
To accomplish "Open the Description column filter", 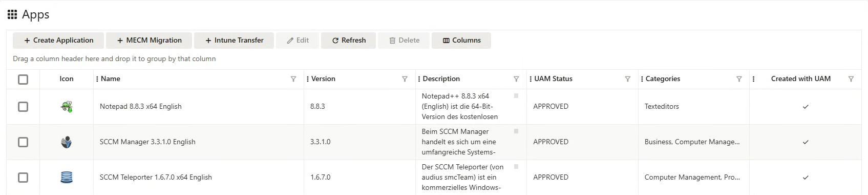I will (516, 79).
